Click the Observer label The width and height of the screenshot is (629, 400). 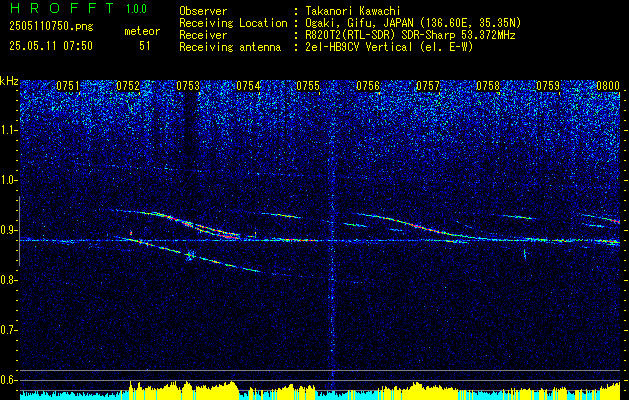click(x=203, y=11)
